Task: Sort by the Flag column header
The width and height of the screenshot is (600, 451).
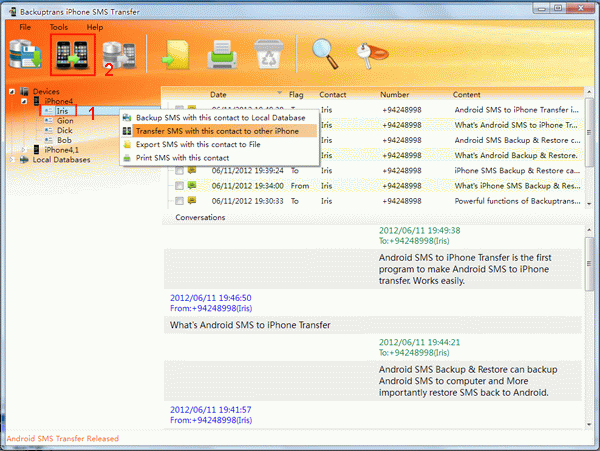Action: (x=296, y=94)
